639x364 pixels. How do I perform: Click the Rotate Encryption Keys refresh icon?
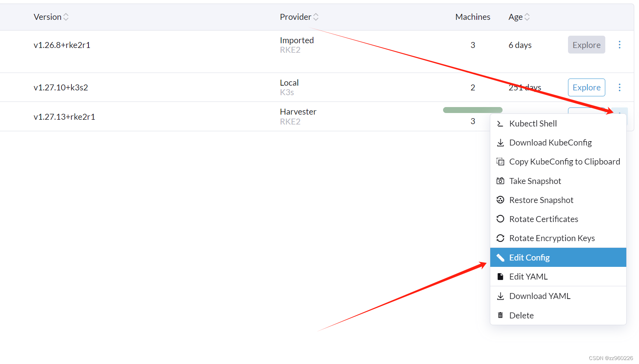tap(500, 238)
